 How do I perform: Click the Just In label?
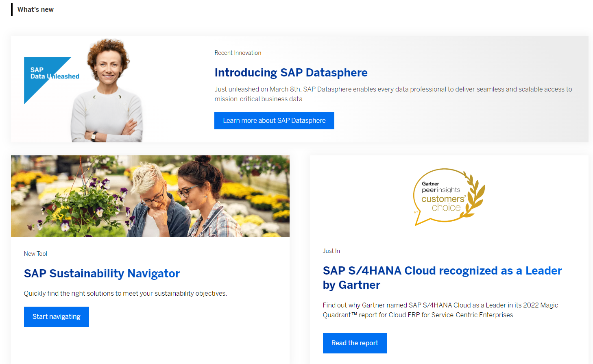coord(331,251)
